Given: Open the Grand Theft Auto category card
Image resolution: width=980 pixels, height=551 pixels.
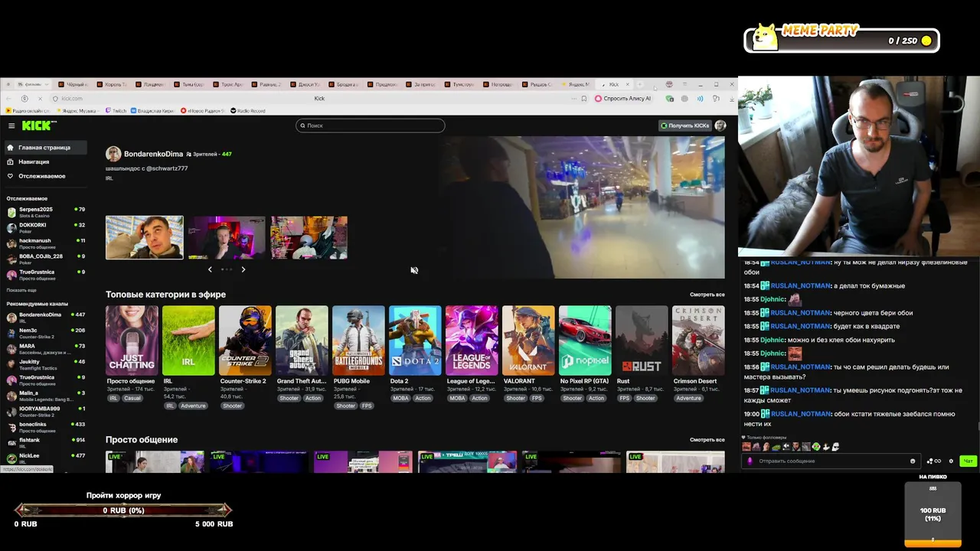Looking at the screenshot, I should [302, 341].
